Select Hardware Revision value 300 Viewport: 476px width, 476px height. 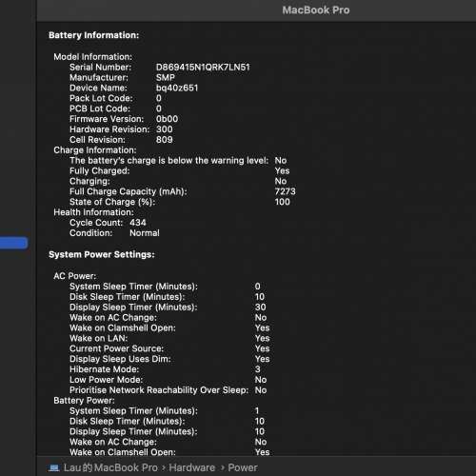click(165, 129)
